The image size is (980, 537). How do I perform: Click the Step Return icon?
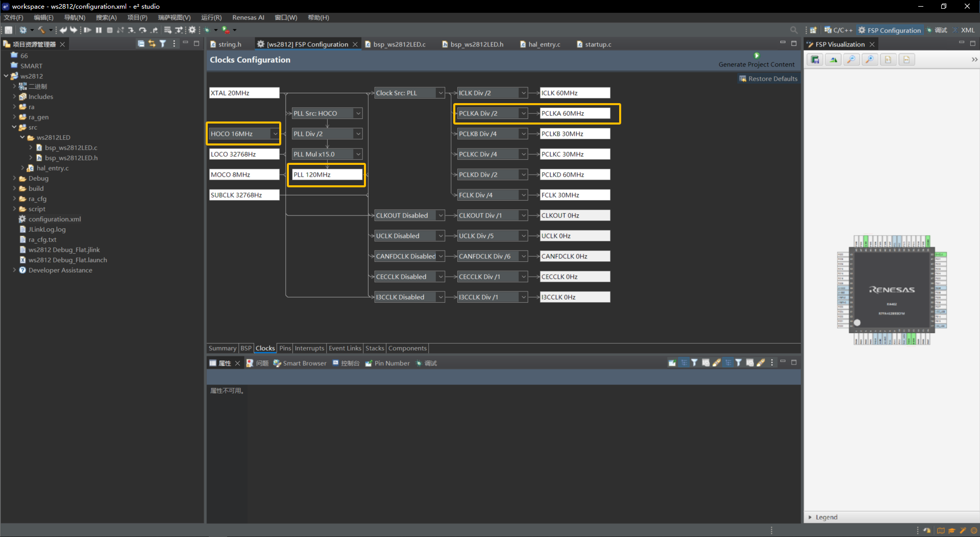pyautogui.click(x=154, y=30)
